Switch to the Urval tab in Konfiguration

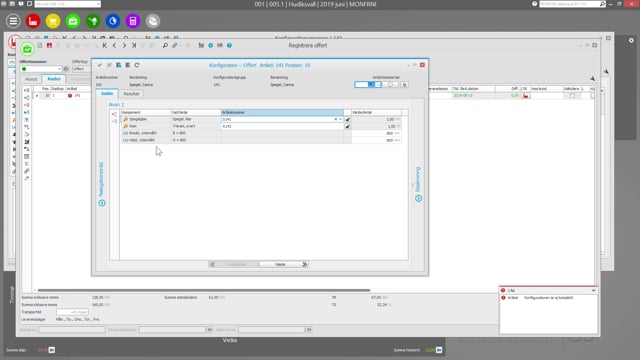click(x=107, y=93)
